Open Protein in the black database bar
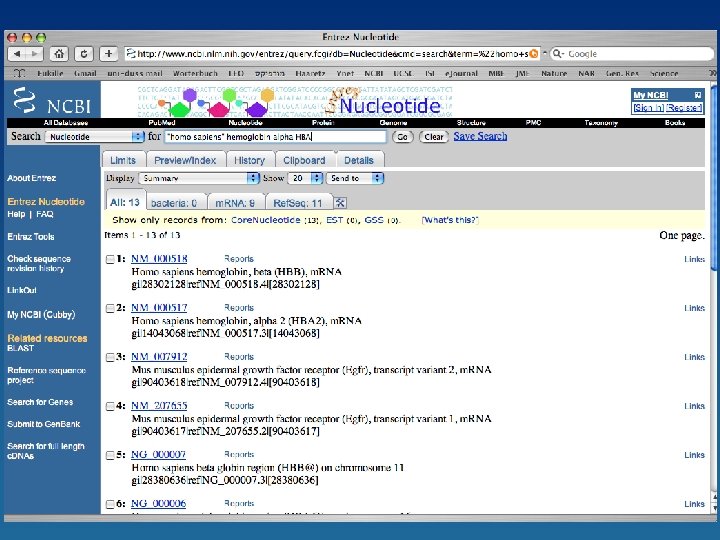 click(x=323, y=123)
